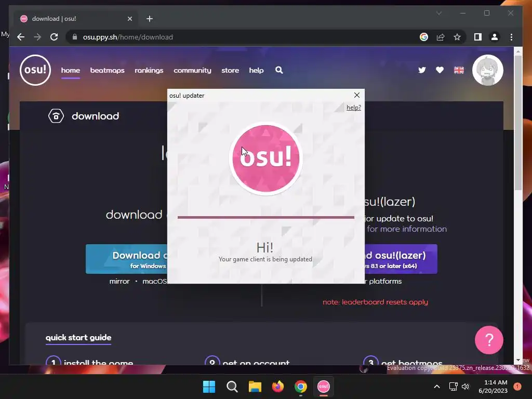
Task: Click the osu! logo in site header
Action: pyautogui.click(x=35, y=70)
